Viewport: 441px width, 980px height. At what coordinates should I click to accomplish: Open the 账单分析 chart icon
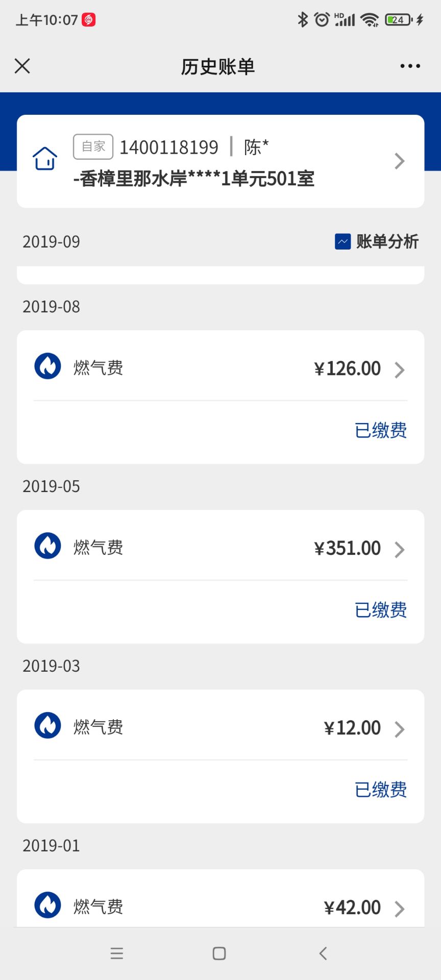coord(342,241)
